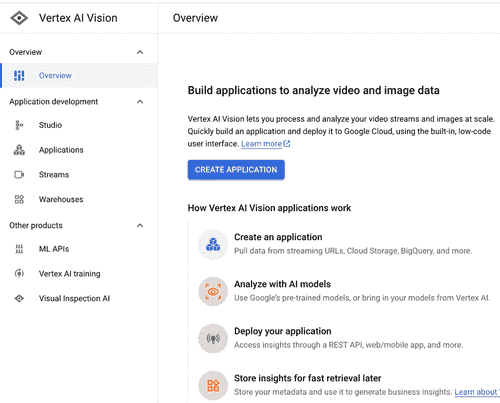This screenshot has height=403, width=500.
Task: Open Applications from the sidebar
Action: (79, 150)
